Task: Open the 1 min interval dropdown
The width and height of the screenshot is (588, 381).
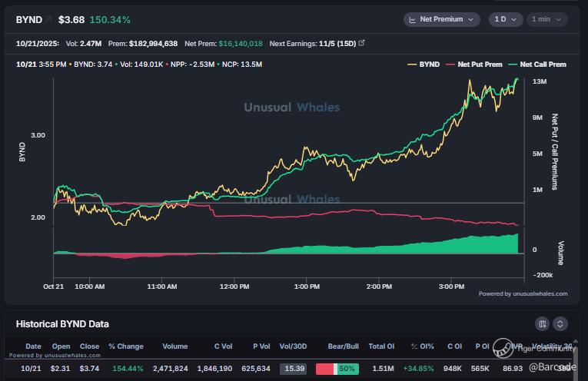Action: point(546,19)
